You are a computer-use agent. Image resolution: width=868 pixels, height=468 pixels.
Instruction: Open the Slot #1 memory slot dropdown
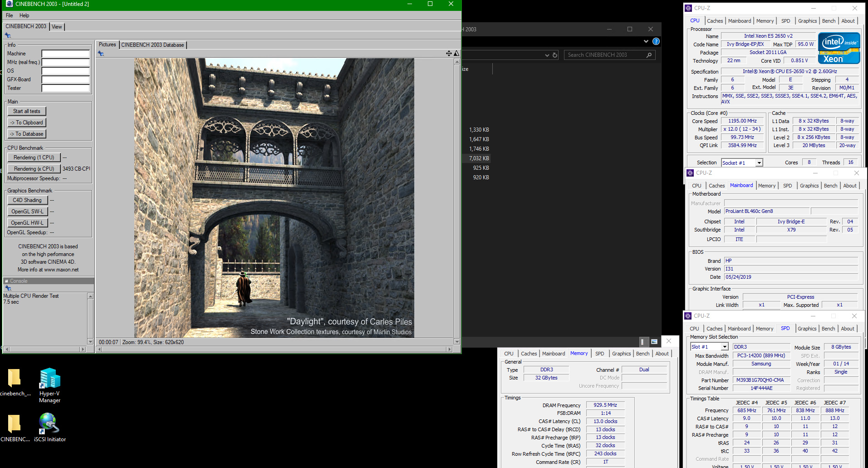[725, 347]
